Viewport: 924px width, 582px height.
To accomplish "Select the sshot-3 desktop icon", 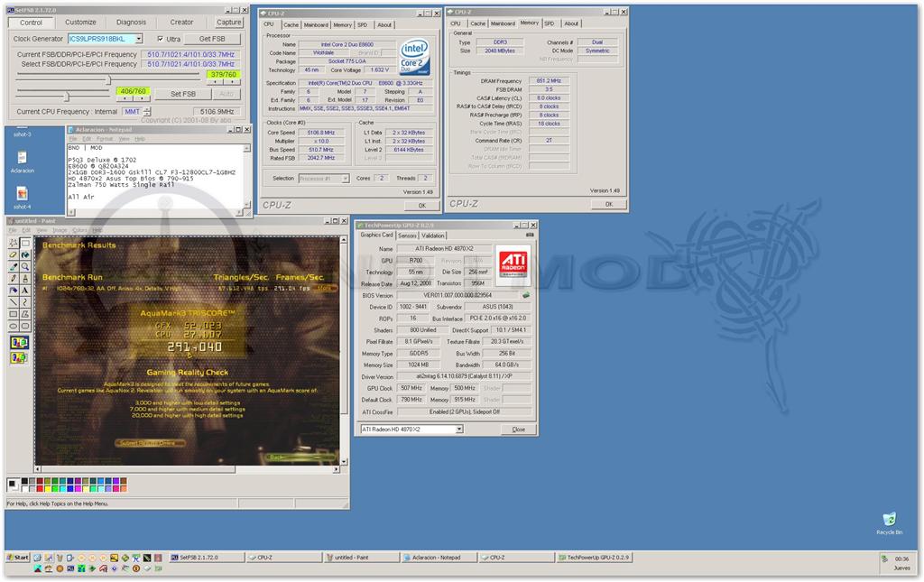I will tap(23, 133).
